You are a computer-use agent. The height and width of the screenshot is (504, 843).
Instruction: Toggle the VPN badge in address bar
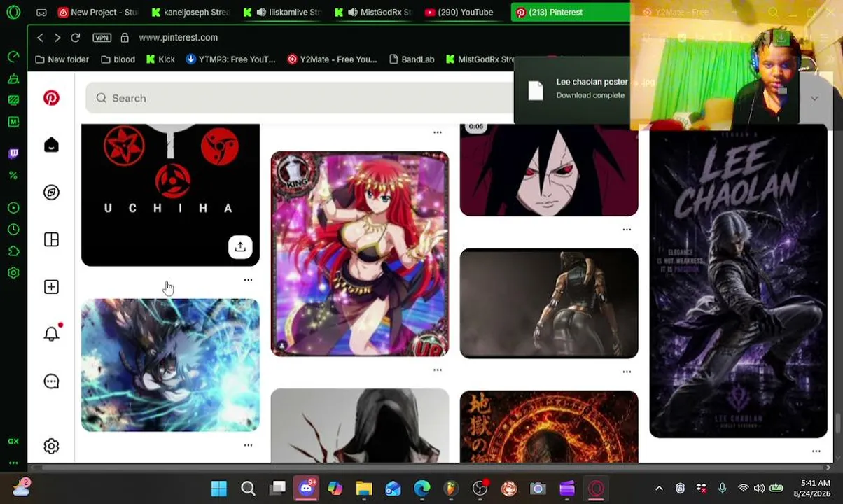click(x=102, y=38)
